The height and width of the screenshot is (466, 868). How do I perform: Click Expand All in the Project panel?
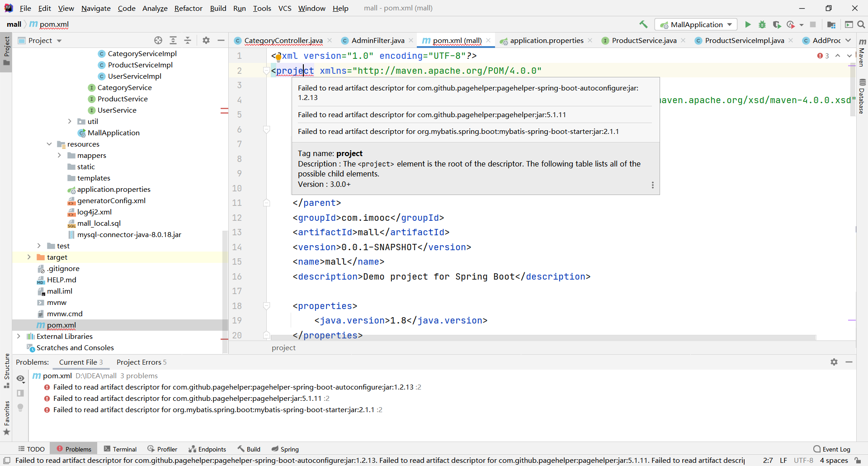(173, 40)
